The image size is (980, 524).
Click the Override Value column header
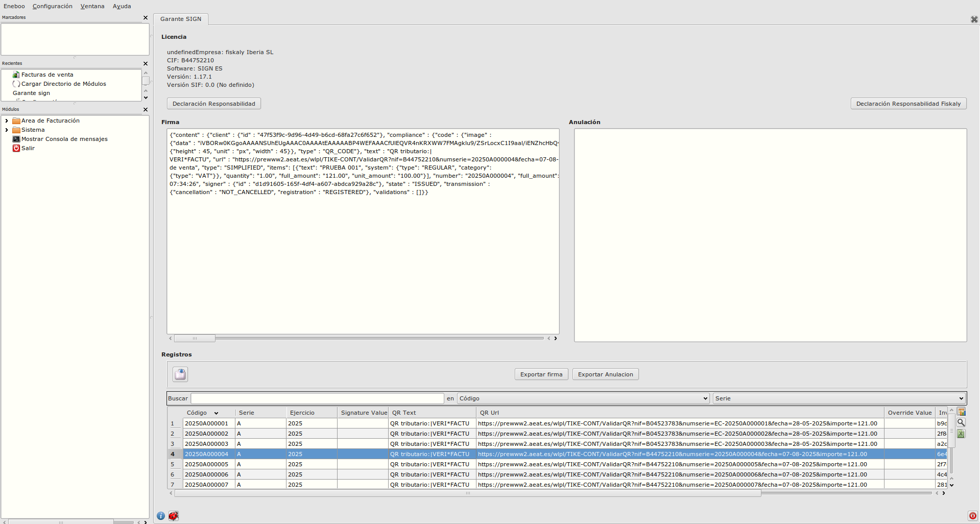pos(910,413)
